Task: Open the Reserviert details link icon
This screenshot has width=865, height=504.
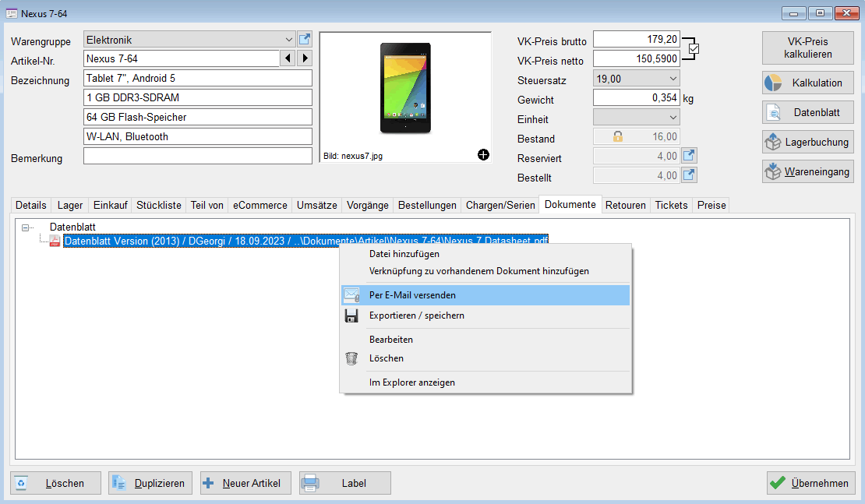Action: [x=689, y=156]
